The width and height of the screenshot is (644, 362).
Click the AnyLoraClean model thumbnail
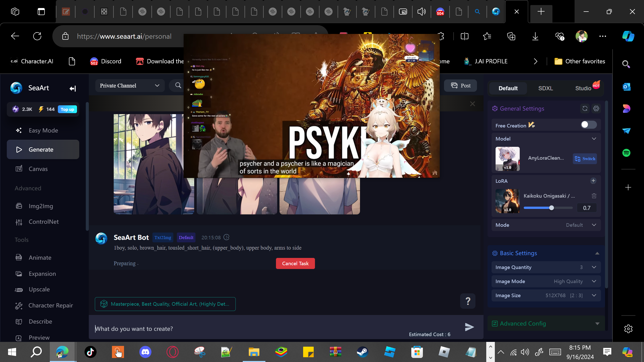[x=508, y=159]
